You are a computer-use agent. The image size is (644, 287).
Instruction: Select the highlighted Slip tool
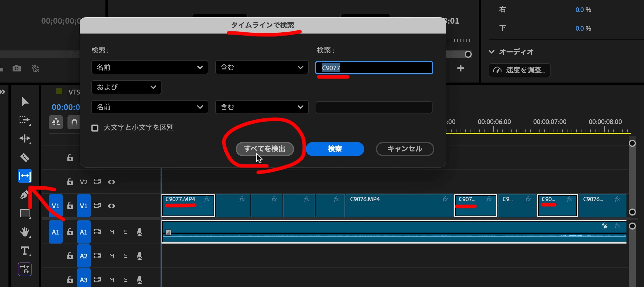click(x=25, y=176)
